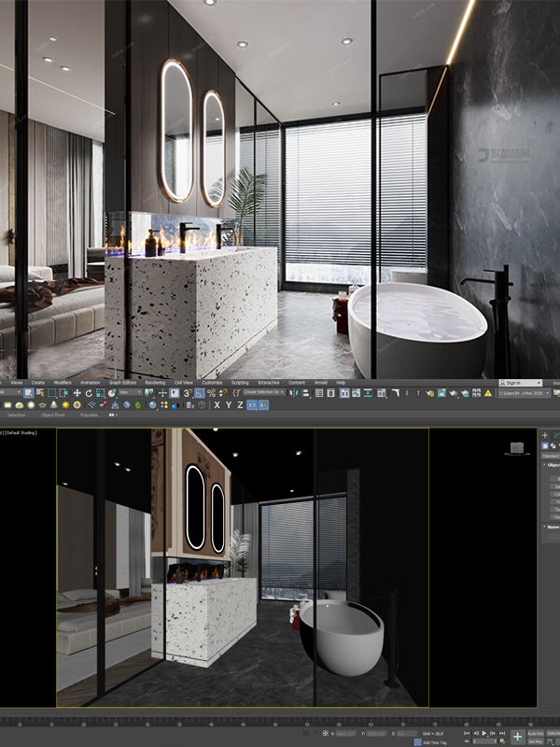560x747 pixels.
Task: Toggle Auto Key mode
Action: [x=535, y=734]
